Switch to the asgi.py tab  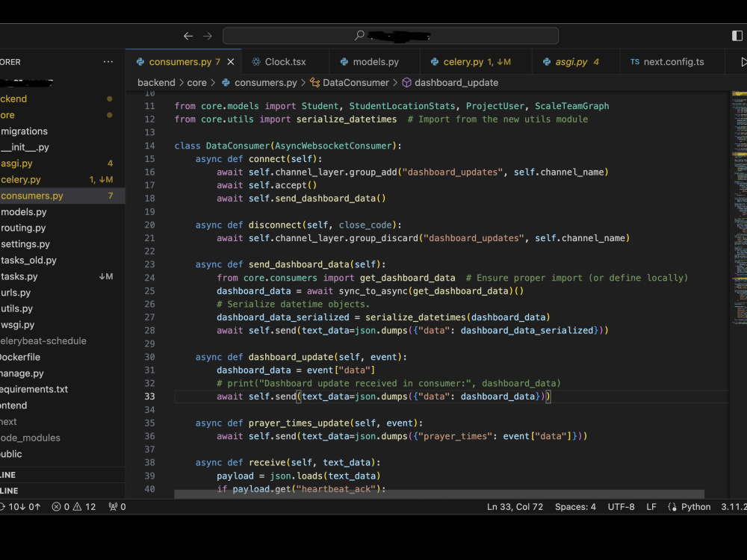coord(575,62)
